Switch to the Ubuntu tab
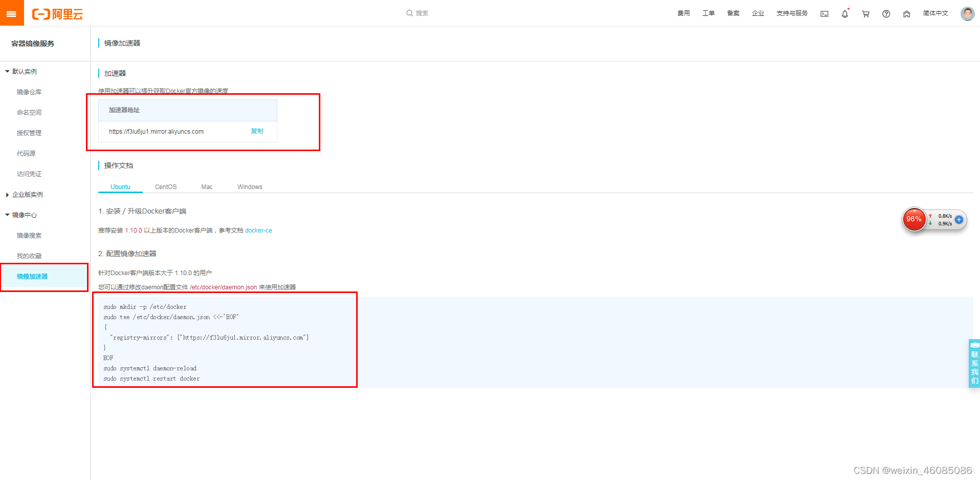 [120, 187]
